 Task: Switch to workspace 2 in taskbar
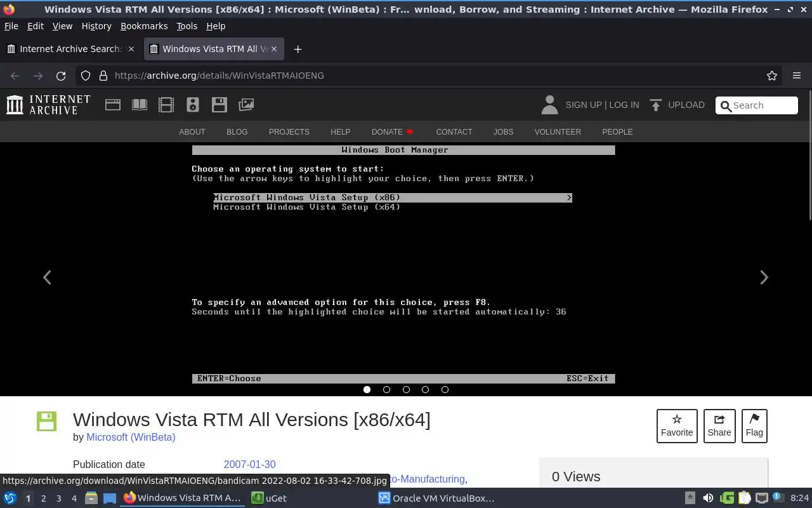[43, 498]
